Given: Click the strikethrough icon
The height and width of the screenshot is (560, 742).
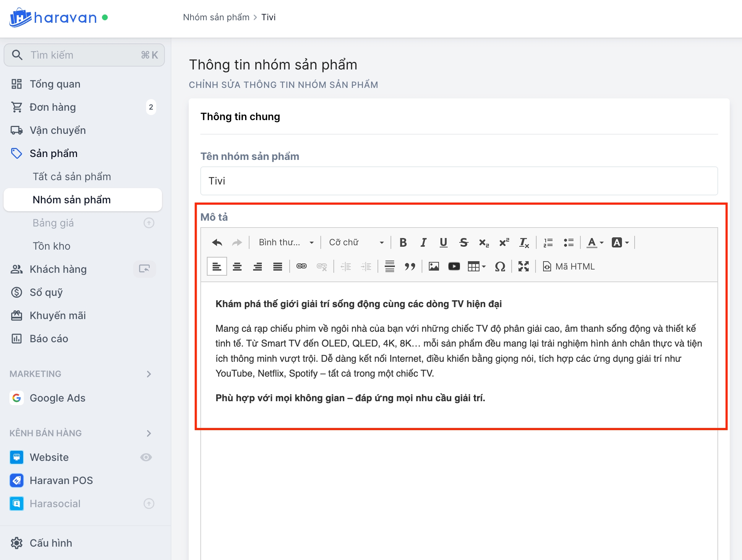Looking at the screenshot, I should point(464,242).
